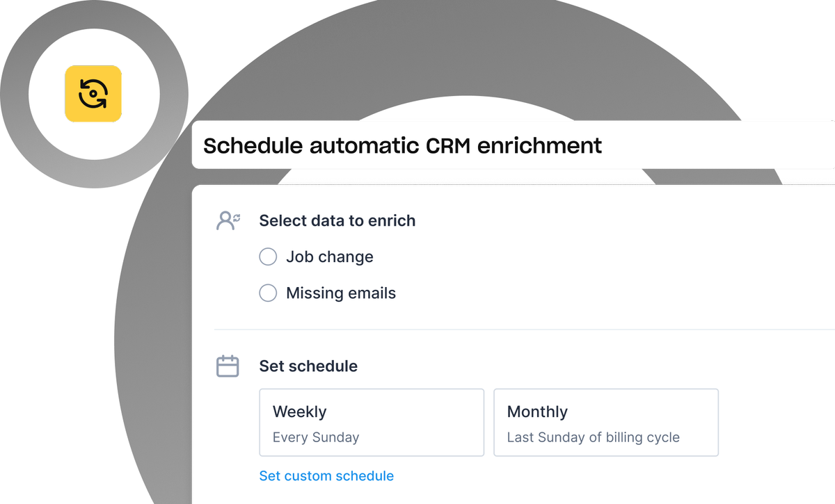The height and width of the screenshot is (504, 835).
Task: Click the Last Sunday of billing cycle text
Action: (x=594, y=438)
